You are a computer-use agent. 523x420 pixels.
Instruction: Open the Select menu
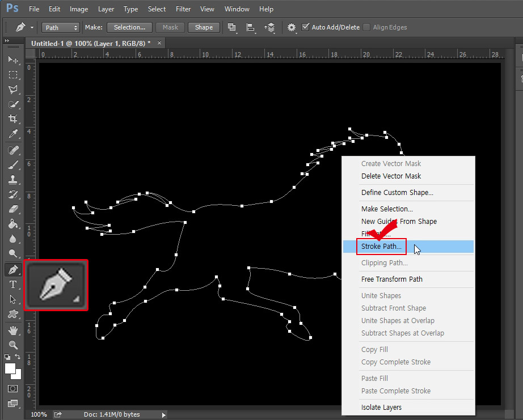coord(157,9)
